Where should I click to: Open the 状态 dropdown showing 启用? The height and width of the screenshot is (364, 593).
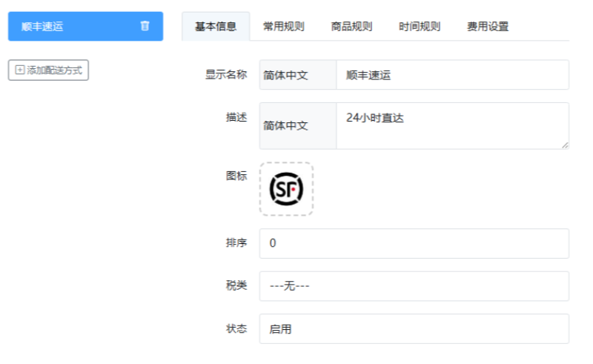[x=414, y=329]
